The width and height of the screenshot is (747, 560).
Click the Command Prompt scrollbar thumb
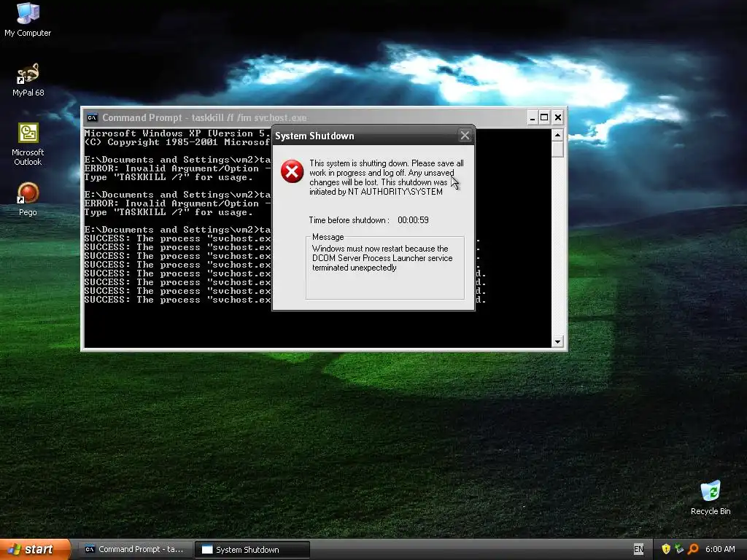pyautogui.click(x=557, y=149)
